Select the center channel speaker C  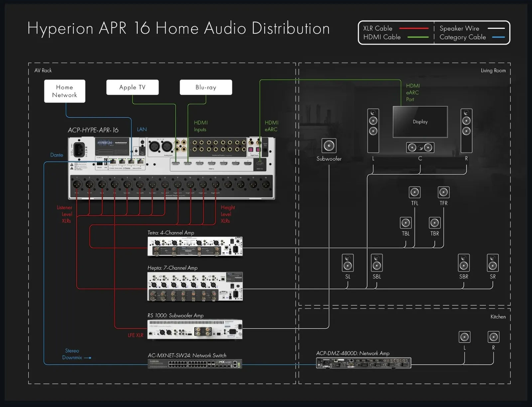click(x=420, y=148)
